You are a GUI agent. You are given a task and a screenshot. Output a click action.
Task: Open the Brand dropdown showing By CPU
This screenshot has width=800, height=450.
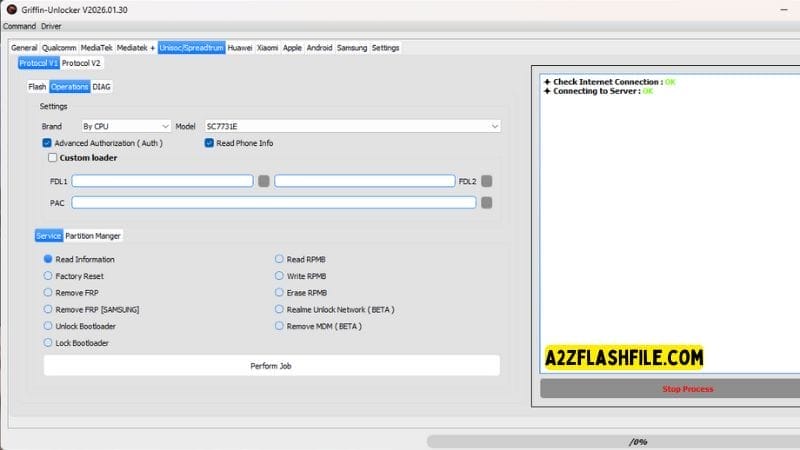click(126, 126)
